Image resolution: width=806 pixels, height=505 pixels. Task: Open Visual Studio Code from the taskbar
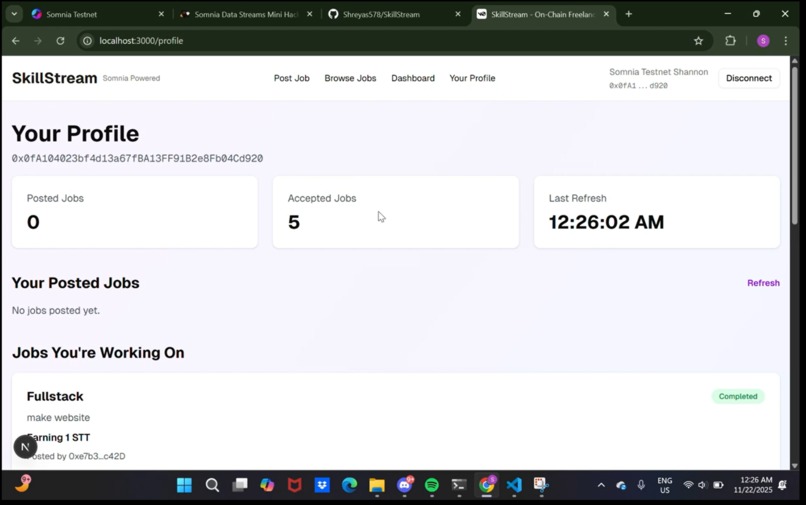click(514, 485)
